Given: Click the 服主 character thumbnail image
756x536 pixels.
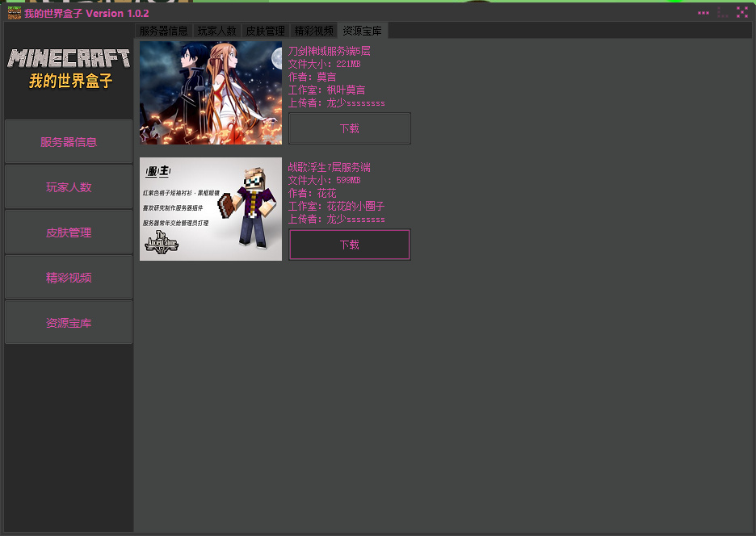Looking at the screenshot, I should pos(211,209).
